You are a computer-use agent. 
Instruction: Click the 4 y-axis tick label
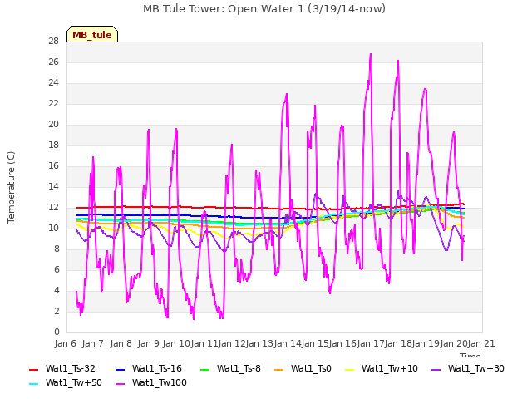point(57,290)
